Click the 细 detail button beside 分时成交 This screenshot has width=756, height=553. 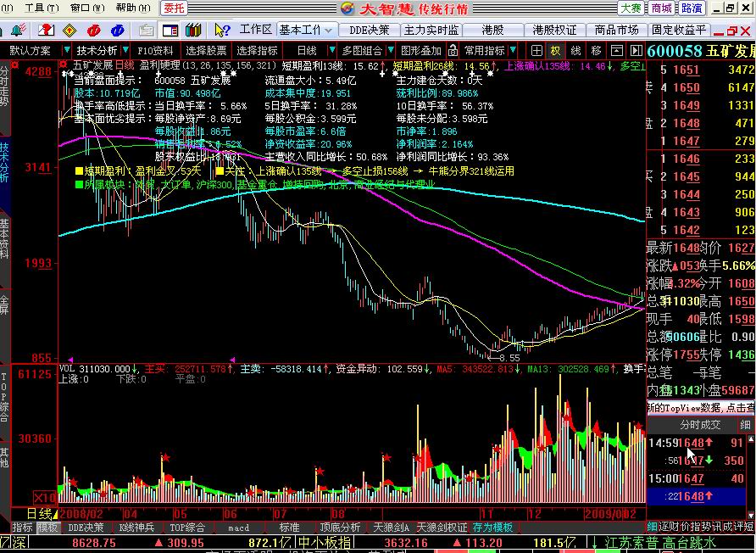[745, 425]
